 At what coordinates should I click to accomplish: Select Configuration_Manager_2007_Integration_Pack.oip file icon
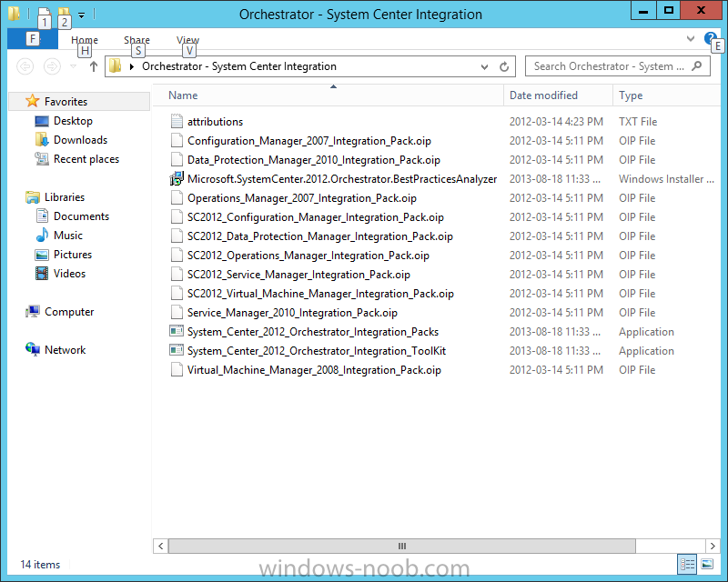tap(177, 140)
